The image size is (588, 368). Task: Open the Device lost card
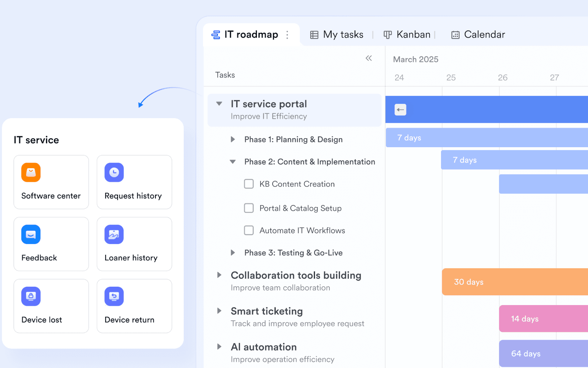[x=51, y=306]
